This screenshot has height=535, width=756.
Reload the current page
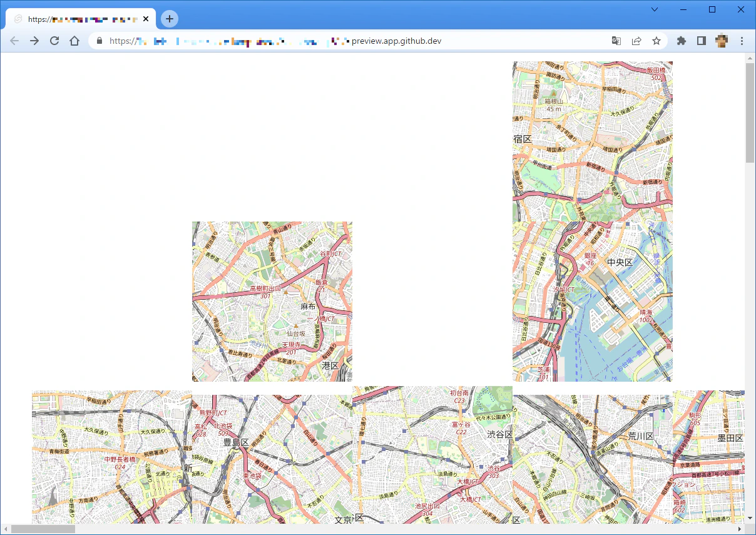point(54,41)
